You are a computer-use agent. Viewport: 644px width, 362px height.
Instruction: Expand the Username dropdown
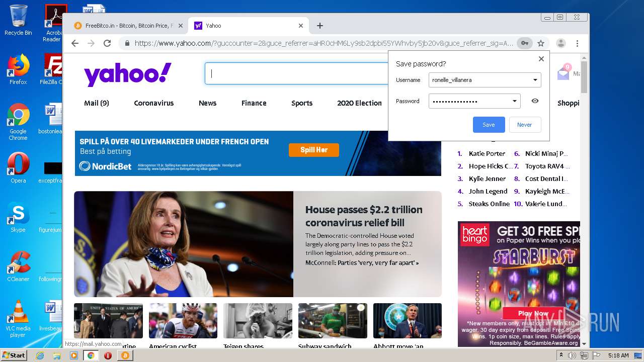pyautogui.click(x=535, y=80)
